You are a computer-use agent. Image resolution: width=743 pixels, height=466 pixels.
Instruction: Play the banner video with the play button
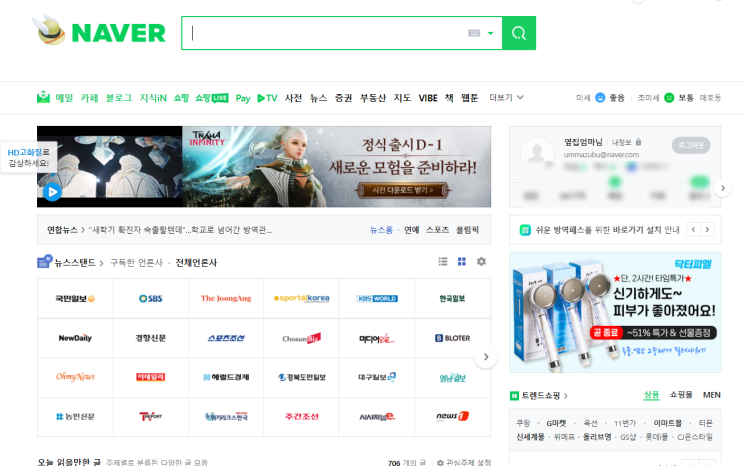(52, 192)
